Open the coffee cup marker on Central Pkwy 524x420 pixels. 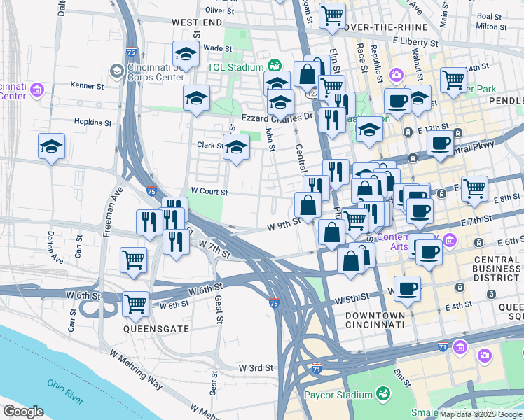(440, 145)
